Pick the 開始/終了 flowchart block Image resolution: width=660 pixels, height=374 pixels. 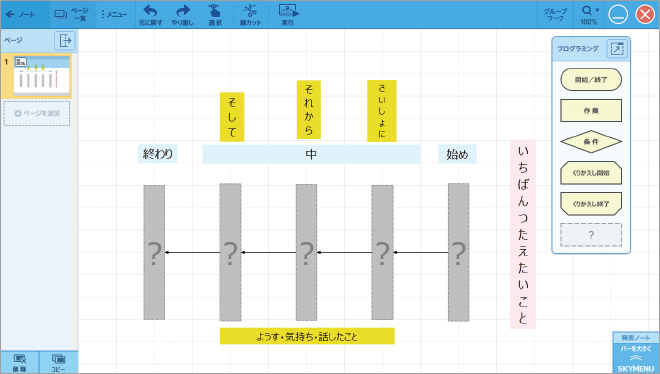(x=591, y=80)
